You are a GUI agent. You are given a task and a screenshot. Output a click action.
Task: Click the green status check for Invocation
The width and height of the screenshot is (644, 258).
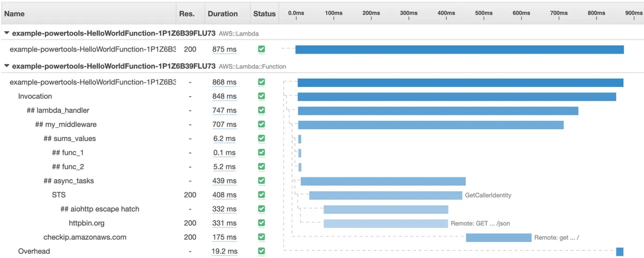[x=261, y=96]
